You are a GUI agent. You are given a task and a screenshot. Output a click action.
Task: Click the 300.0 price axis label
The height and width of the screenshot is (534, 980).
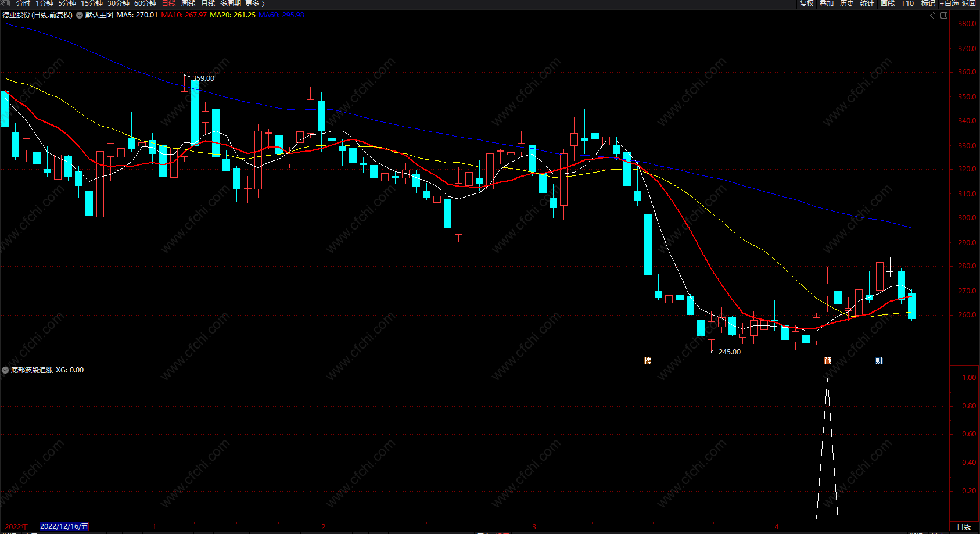tap(967, 218)
